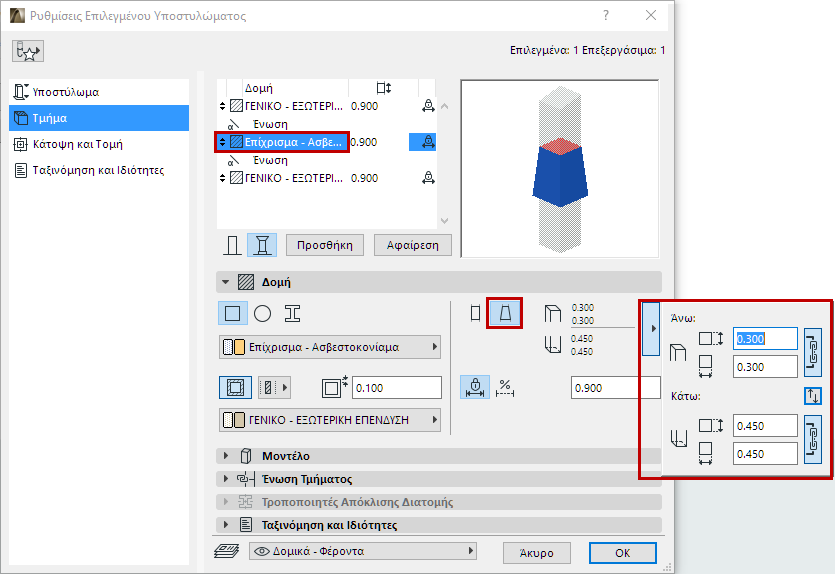Click the help question mark button
835x574 pixels.
coord(606,15)
